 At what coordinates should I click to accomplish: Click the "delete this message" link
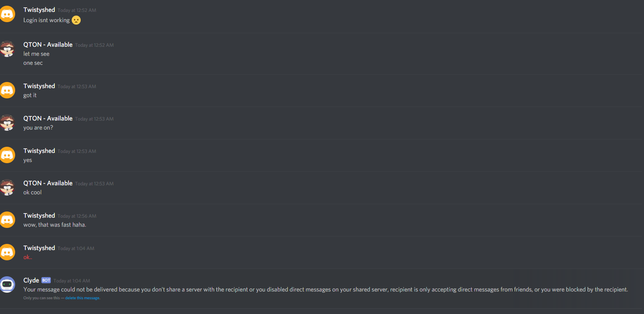(82, 298)
